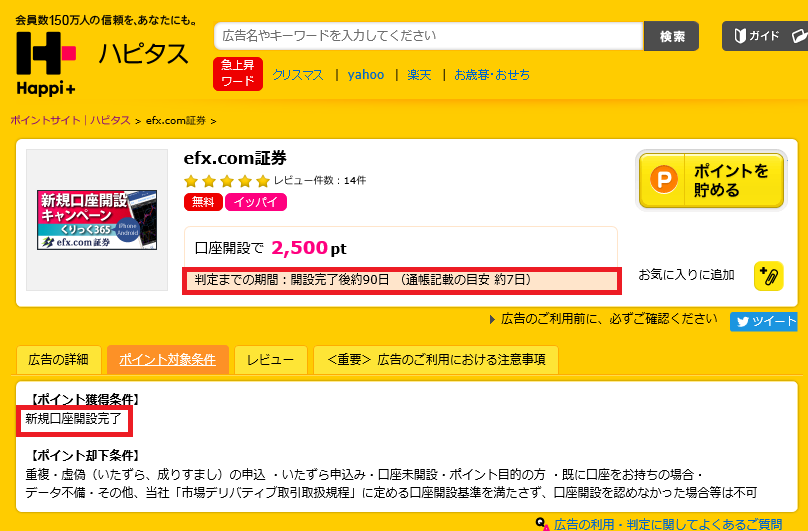This screenshot has width=808, height=531.
Task: Select the ポイント対象条件 tab
Action: 167,359
